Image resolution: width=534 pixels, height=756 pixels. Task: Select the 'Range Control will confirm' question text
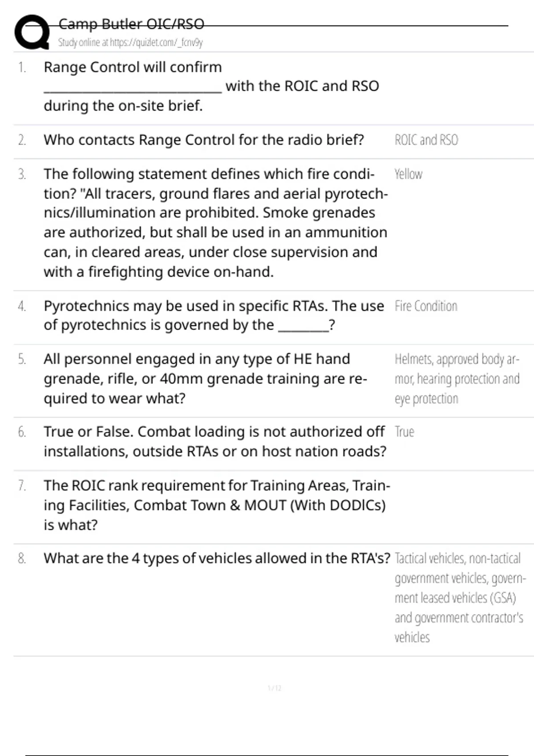[133, 67]
